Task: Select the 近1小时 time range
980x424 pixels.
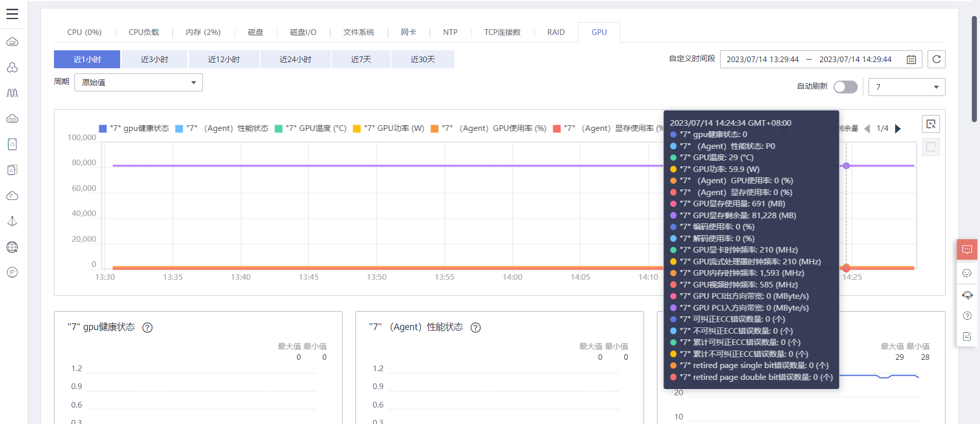Action: (x=87, y=60)
